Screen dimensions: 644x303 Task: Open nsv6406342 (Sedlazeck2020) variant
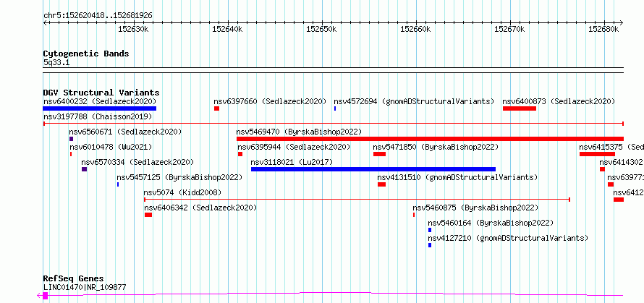(200, 208)
